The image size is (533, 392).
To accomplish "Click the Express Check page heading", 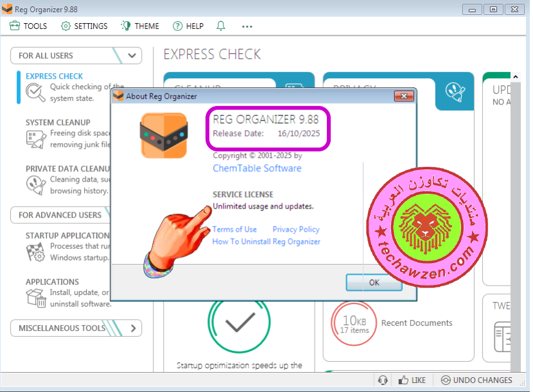I will click(212, 55).
